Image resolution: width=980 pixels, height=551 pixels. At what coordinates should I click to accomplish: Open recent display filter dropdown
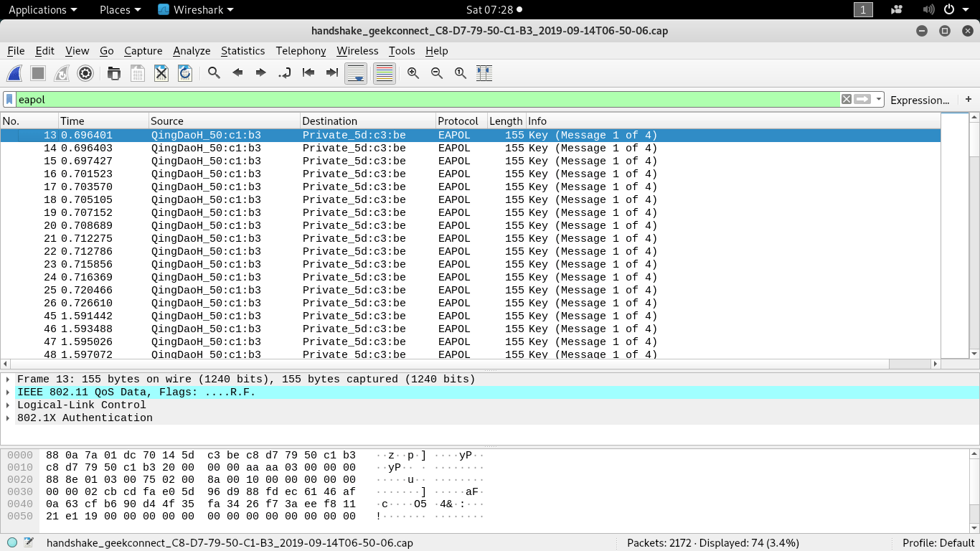pos(879,100)
